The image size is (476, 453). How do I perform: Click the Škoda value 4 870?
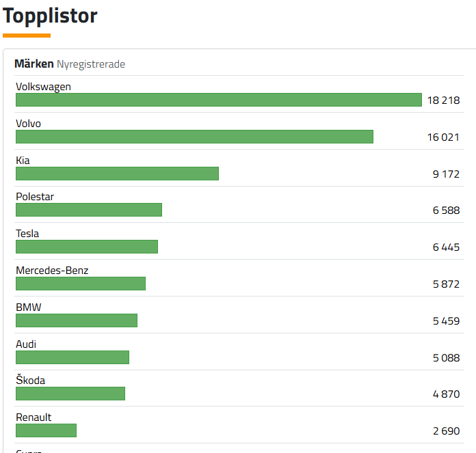(446, 394)
